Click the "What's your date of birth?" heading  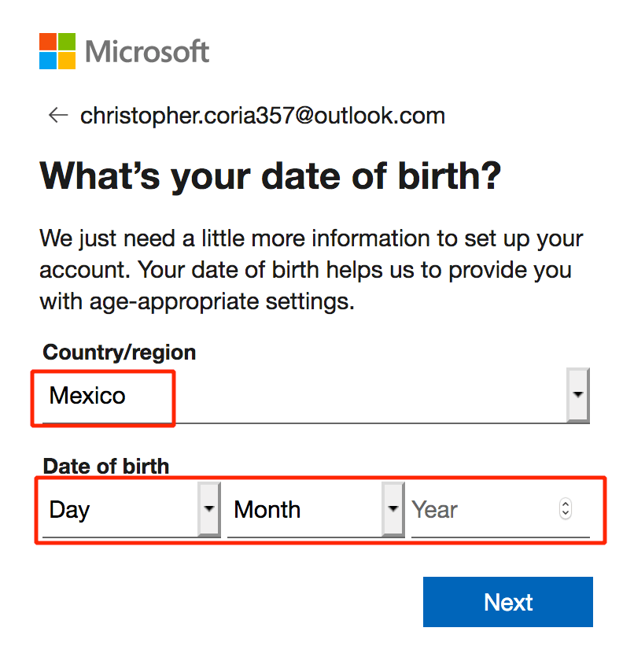(x=271, y=176)
